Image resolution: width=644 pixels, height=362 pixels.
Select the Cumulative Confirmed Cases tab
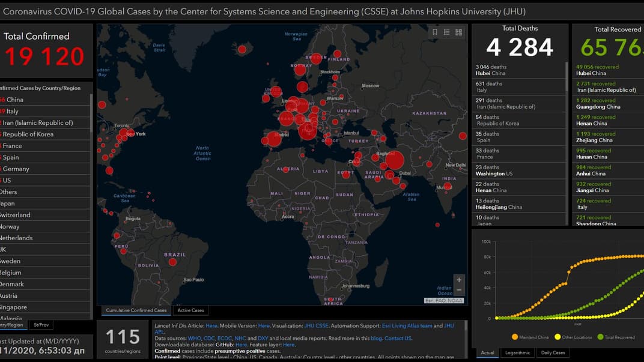[x=136, y=310]
